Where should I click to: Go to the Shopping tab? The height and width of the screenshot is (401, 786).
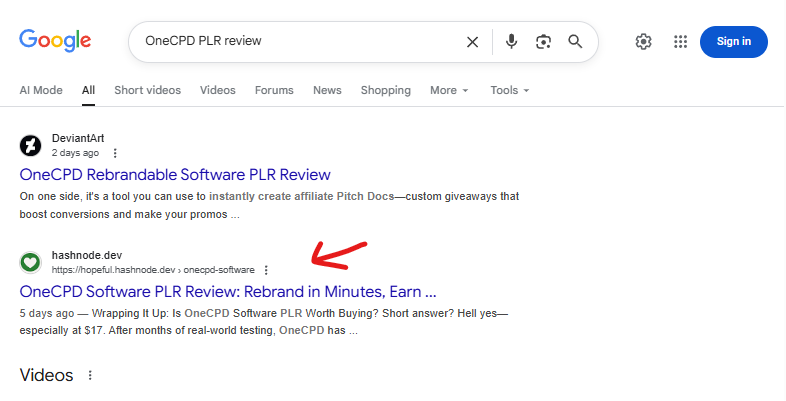[385, 90]
